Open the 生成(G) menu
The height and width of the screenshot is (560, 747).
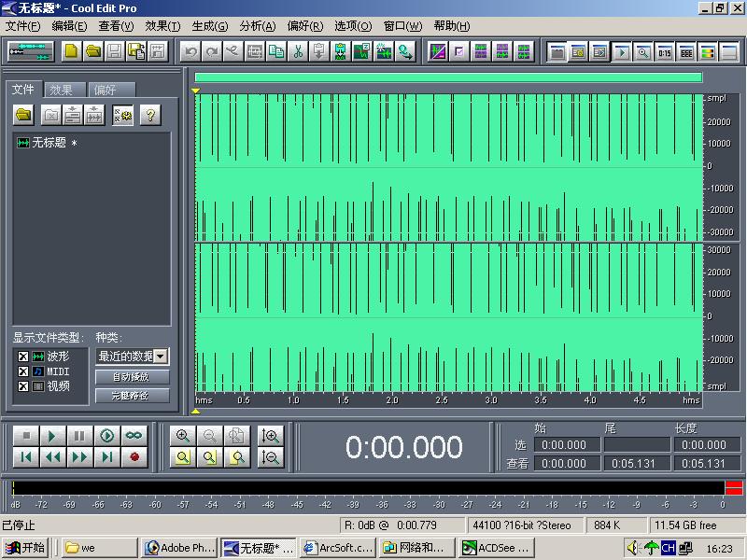click(x=209, y=26)
